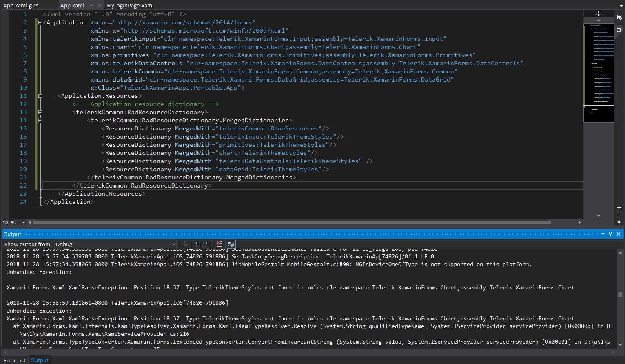Open the XAML view pane tab icon
Viewport: 625px width, 364px height.
coord(619,30)
